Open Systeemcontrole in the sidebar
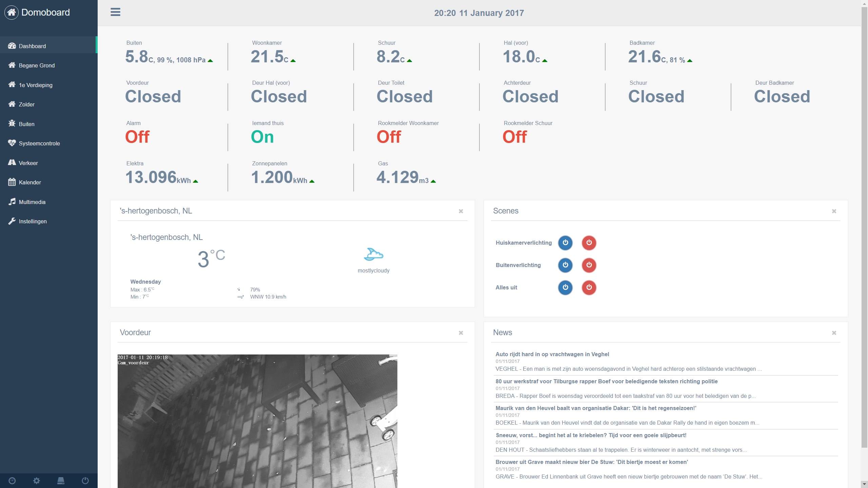This screenshot has height=488, width=868. click(48, 143)
